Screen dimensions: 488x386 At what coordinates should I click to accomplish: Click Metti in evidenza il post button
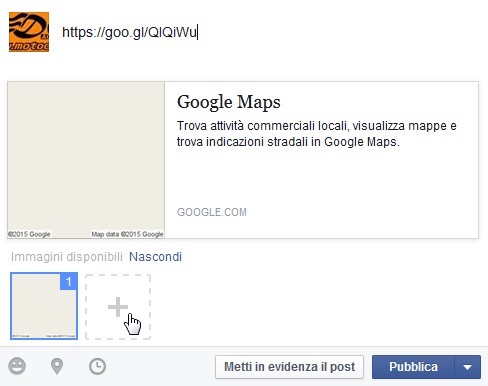[289, 367]
